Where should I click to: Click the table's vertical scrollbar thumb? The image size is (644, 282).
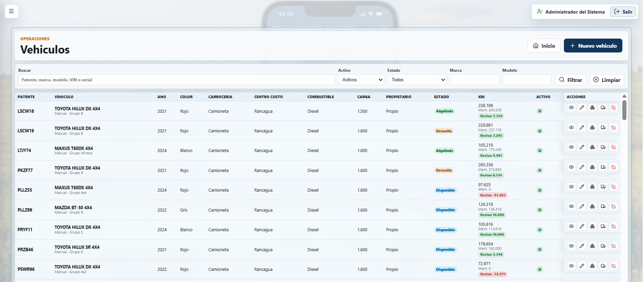(624, 110)
